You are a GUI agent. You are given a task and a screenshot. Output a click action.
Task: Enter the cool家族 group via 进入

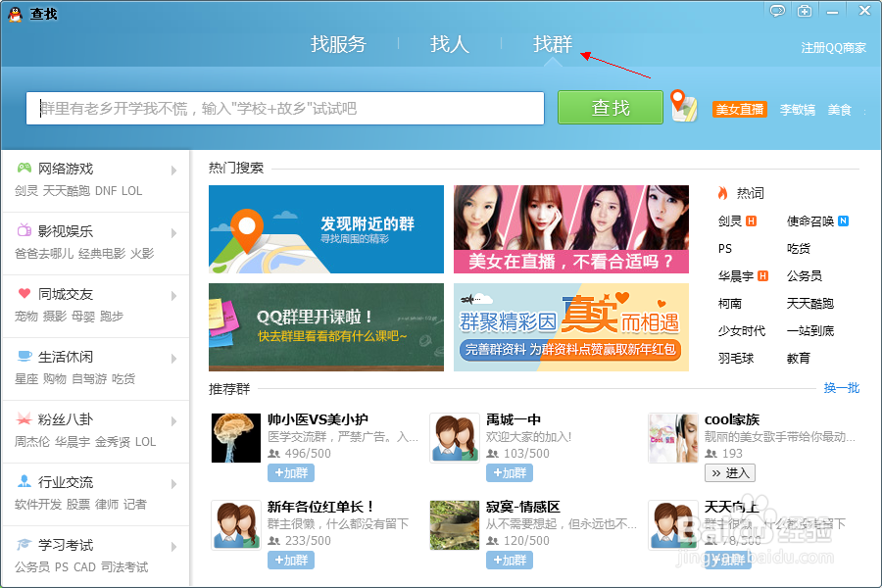729,473
